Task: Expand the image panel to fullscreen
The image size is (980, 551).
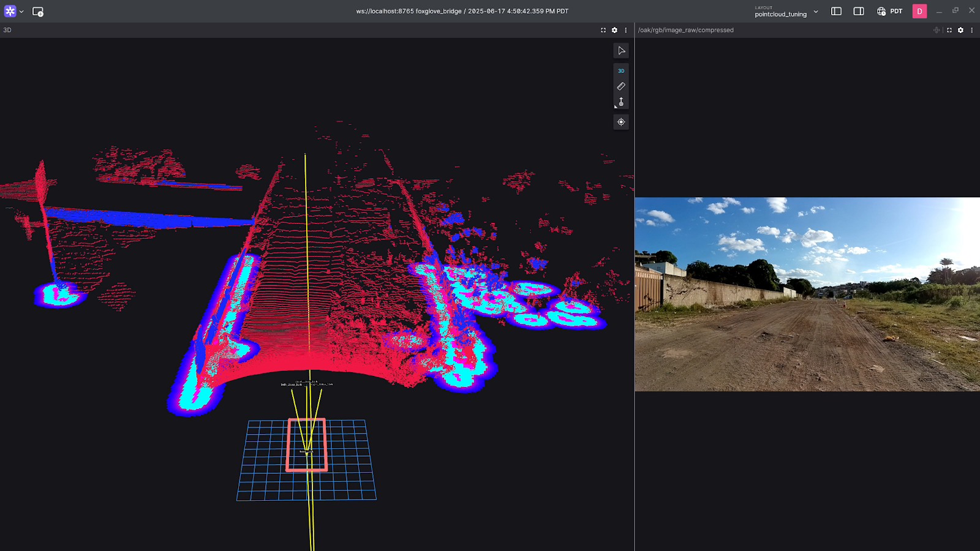Action: click(949, 30)
